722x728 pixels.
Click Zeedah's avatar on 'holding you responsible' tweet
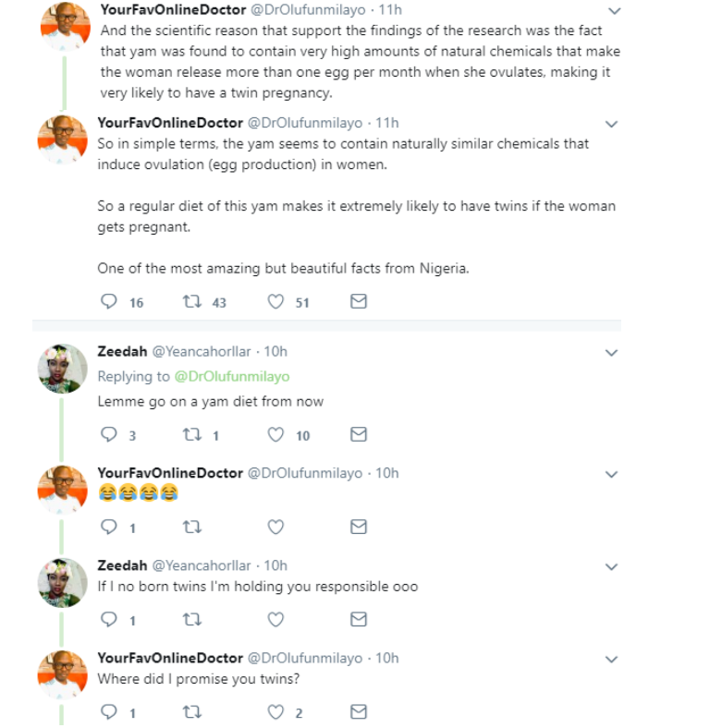pyautogui.click(x=62, y=582)
